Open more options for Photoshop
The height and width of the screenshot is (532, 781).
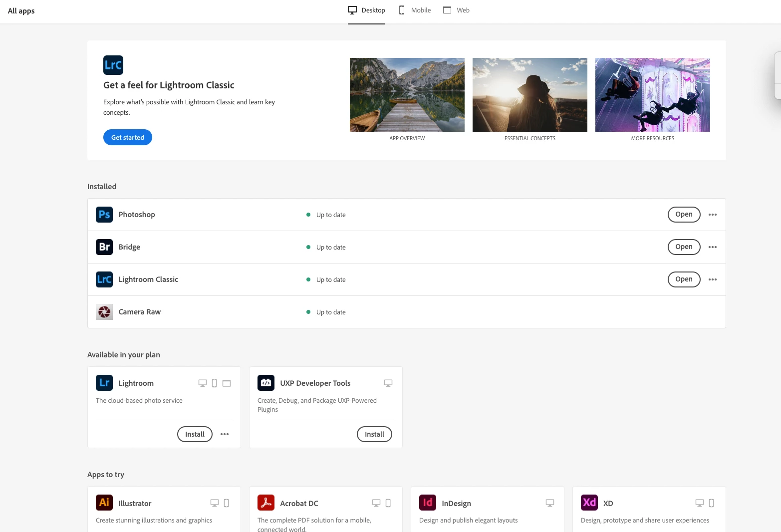click(x=713, y=215)
